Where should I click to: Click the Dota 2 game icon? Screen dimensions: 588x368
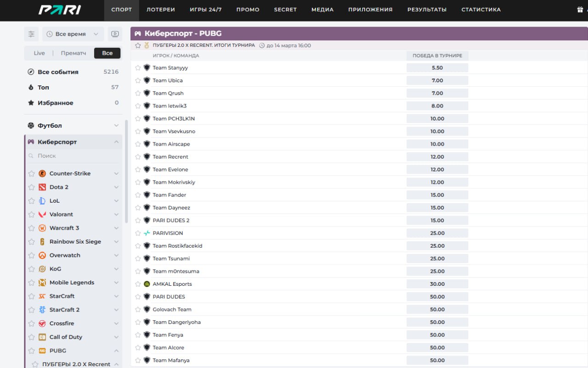pos(42,187)
